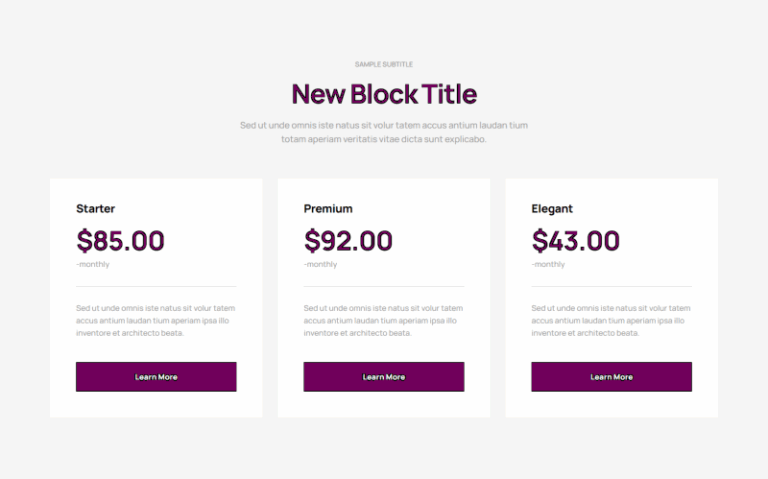Click the -monthly label under $92.00
Viewport: 768px width, 479px height.
(320, 264)
